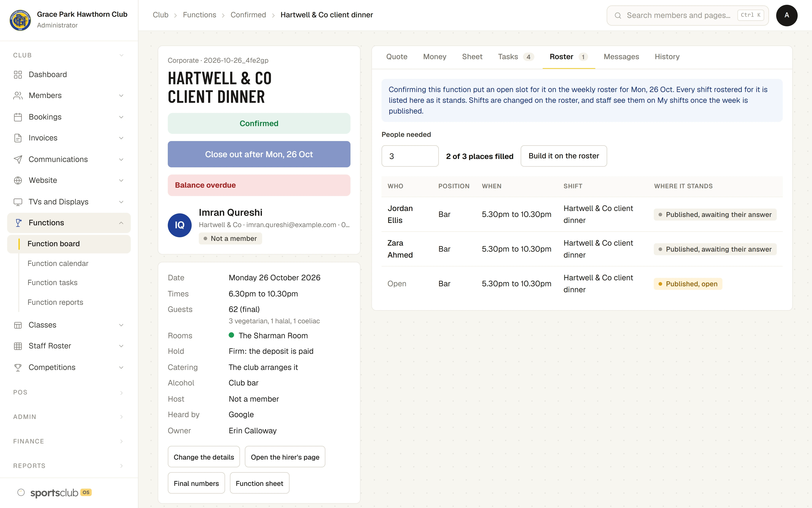The width and height of the screenshot is (812, 508).
Task: Click the Grace Park Hawthorn Club logo
Action: 20,20
